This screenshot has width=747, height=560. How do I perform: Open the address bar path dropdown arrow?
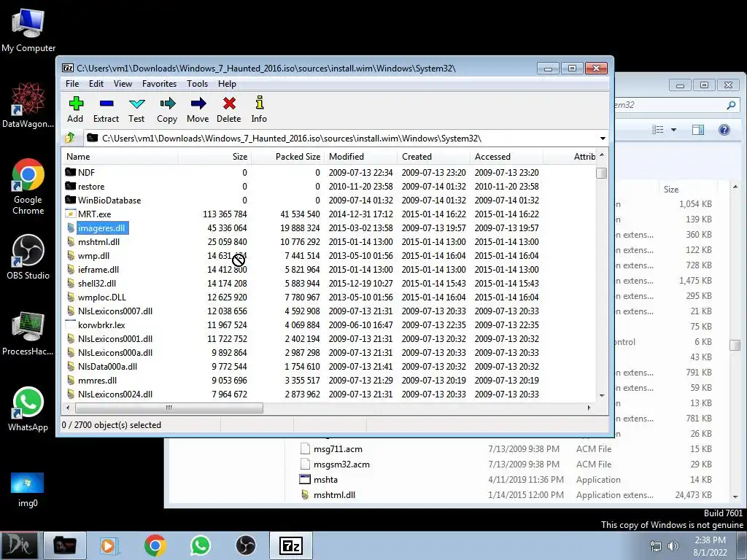(x=603, y=139)
